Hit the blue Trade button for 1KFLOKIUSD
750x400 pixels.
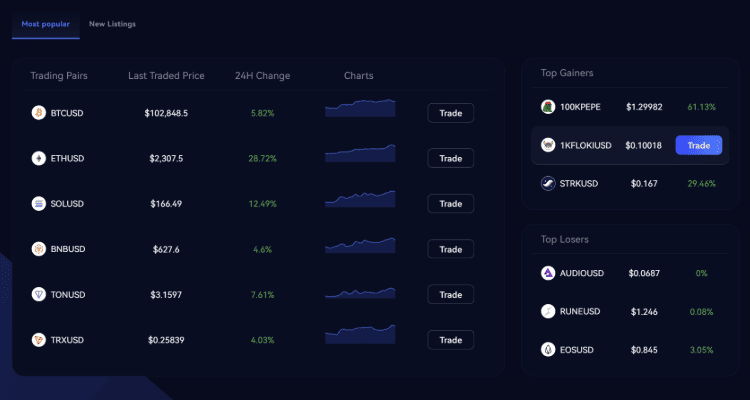tap(698, 145)
